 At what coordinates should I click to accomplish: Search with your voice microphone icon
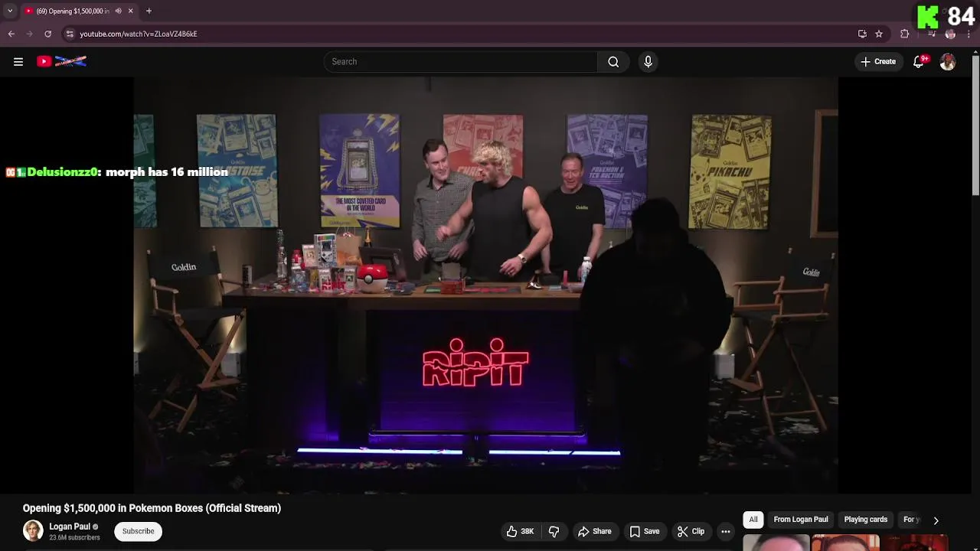[648, 62]
